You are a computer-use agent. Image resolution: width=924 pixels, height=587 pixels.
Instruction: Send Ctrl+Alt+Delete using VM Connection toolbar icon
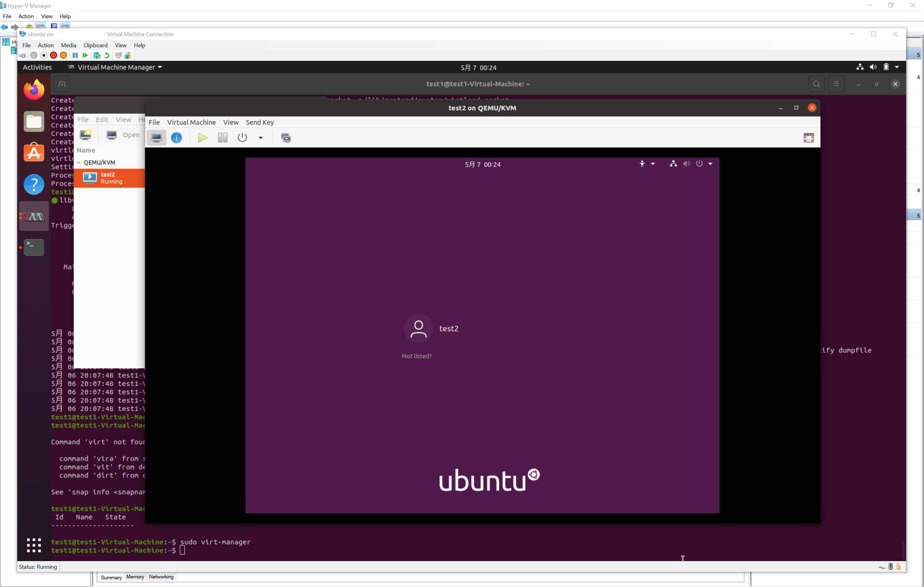click(23, 55)
